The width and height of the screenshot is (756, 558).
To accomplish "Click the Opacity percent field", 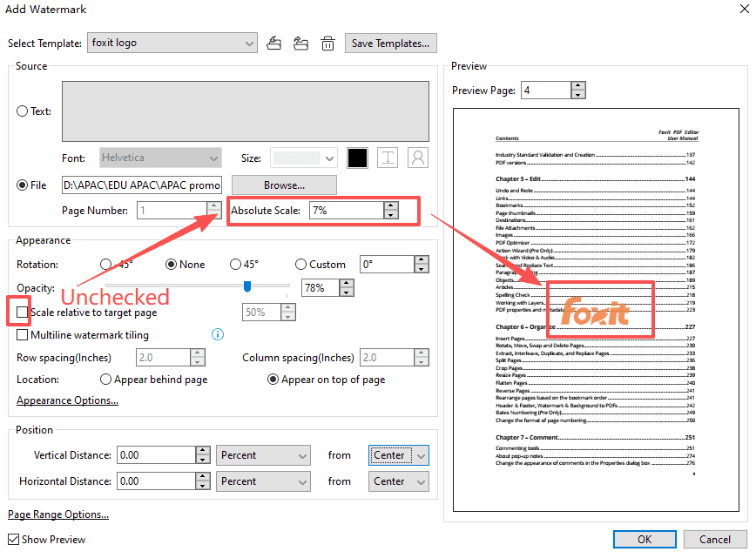I will 321,287.
